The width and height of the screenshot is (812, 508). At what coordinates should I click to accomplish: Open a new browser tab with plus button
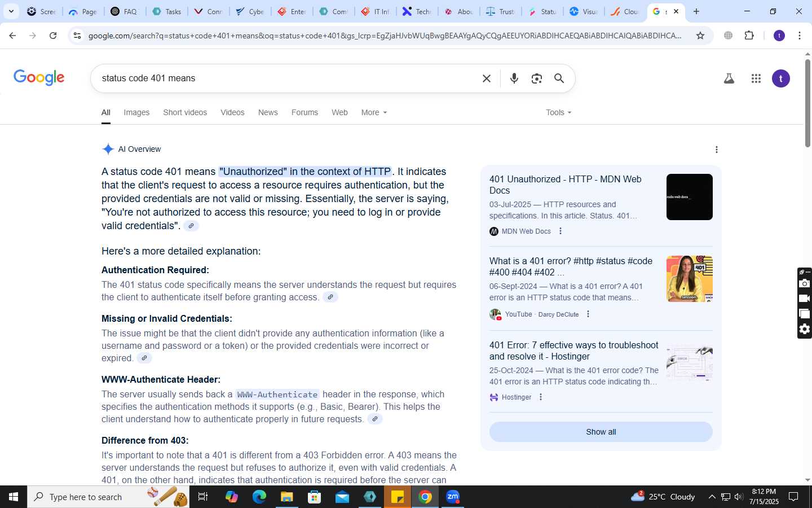[696, 11]
